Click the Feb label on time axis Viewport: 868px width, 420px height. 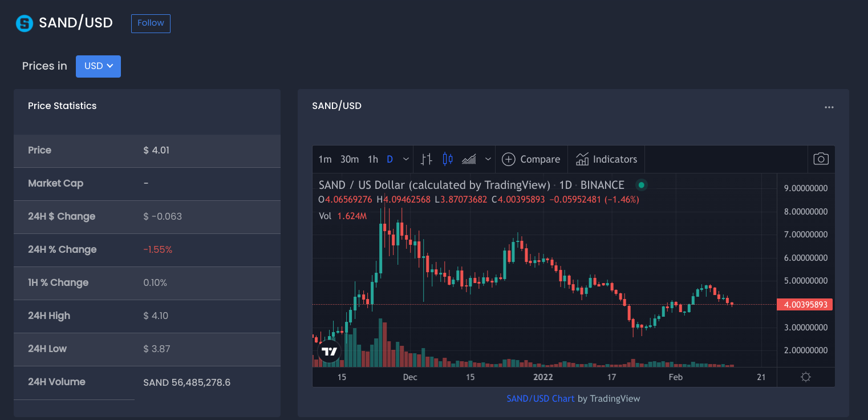675,377
